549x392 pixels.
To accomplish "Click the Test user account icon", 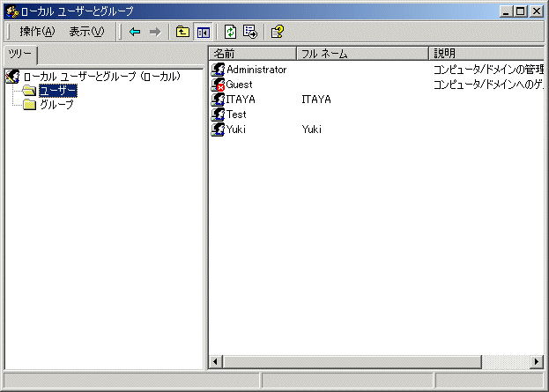I will [218, 115].
